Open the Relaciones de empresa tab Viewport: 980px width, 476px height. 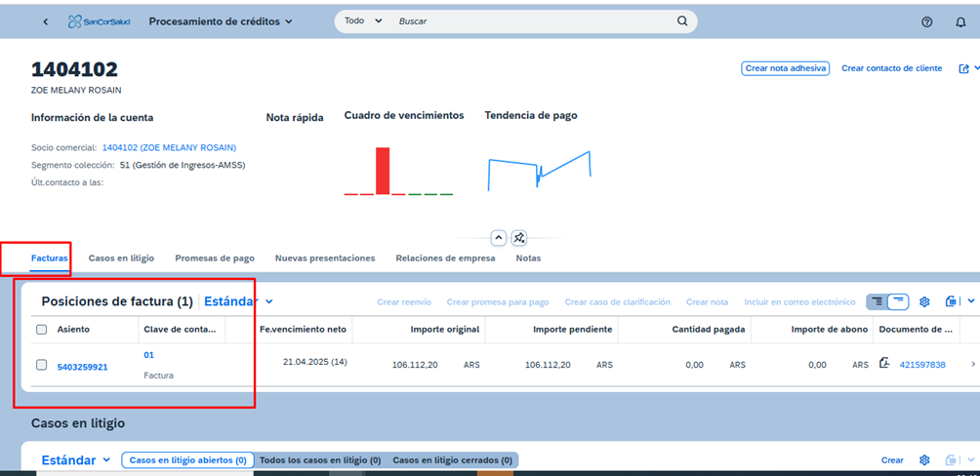(x=445, y=258)
